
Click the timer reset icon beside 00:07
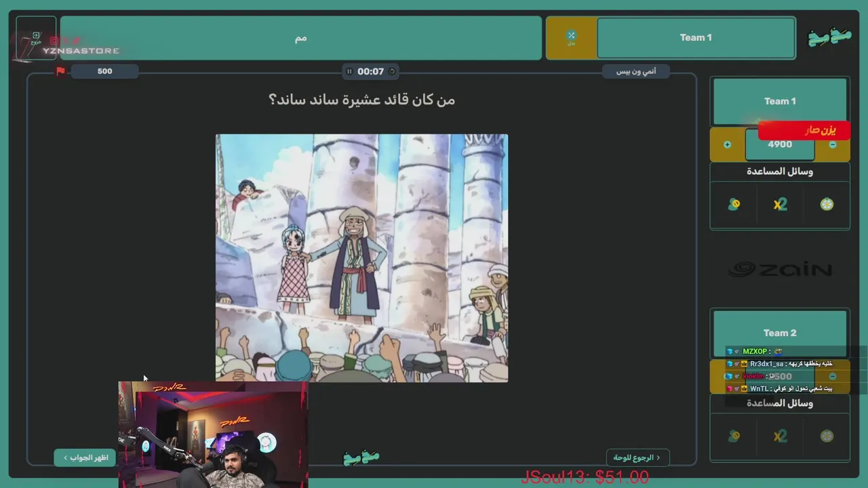tap(392, 71)
